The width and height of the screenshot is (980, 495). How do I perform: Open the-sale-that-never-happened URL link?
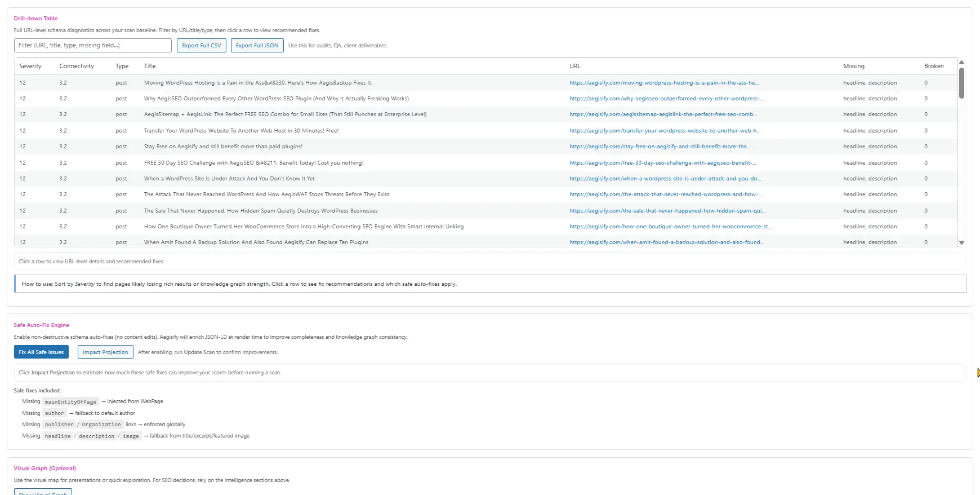coord(667,210)
